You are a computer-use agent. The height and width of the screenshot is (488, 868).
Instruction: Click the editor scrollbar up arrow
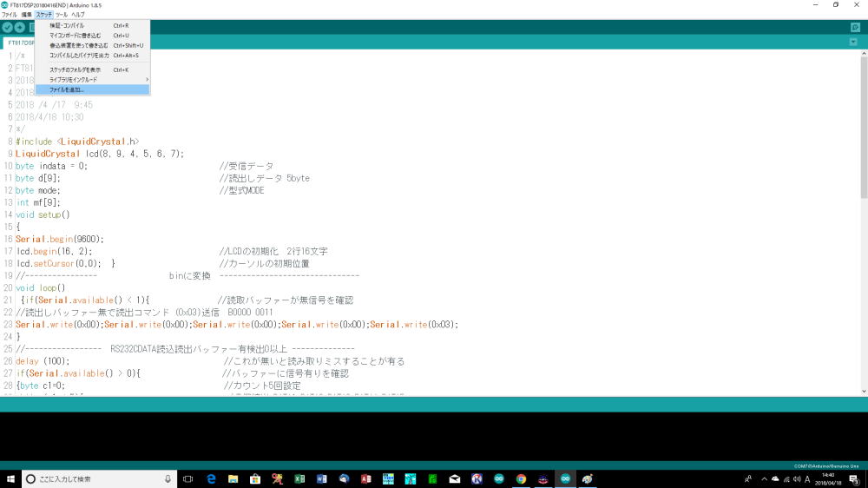864,54
